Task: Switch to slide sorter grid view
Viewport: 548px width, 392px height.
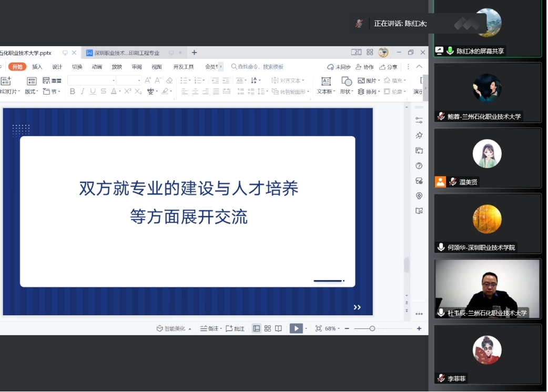Action: click(268, 328)
